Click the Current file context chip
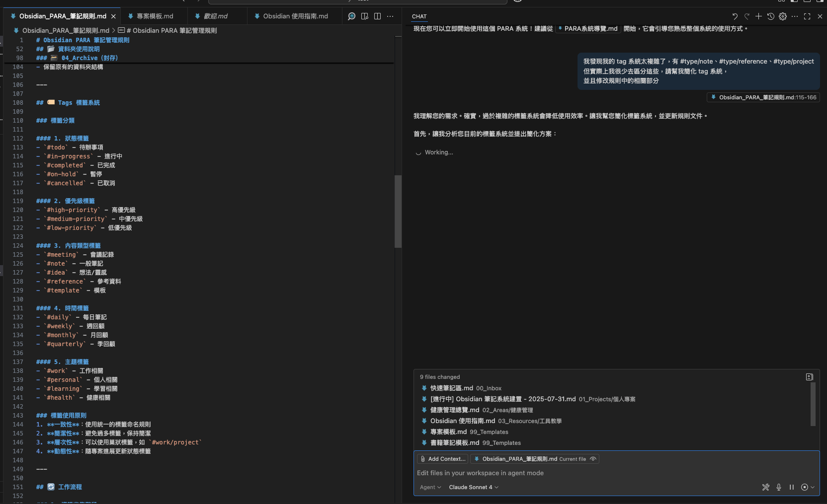 pos(534,459)
